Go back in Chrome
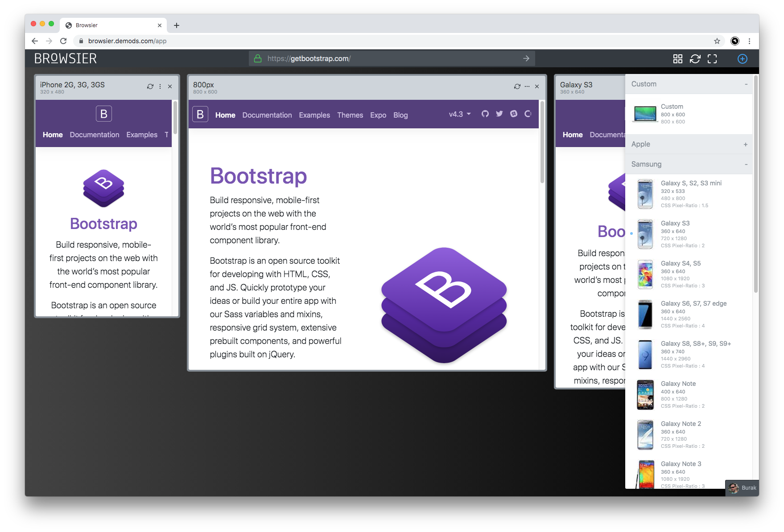Viewport: 784px width, 532px height. click(35, 41)
